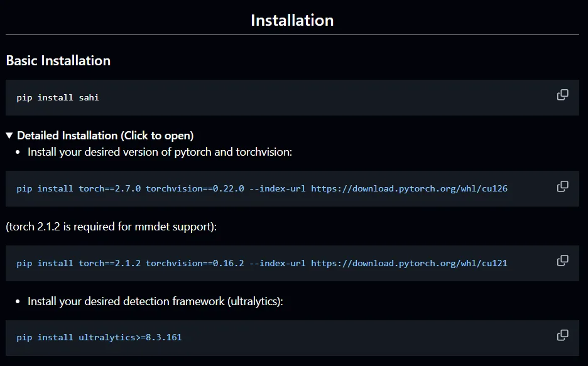Copy the 'pip install sahi' command
The height and width of the screenshot is (366, 588).
tap(562, 95)
